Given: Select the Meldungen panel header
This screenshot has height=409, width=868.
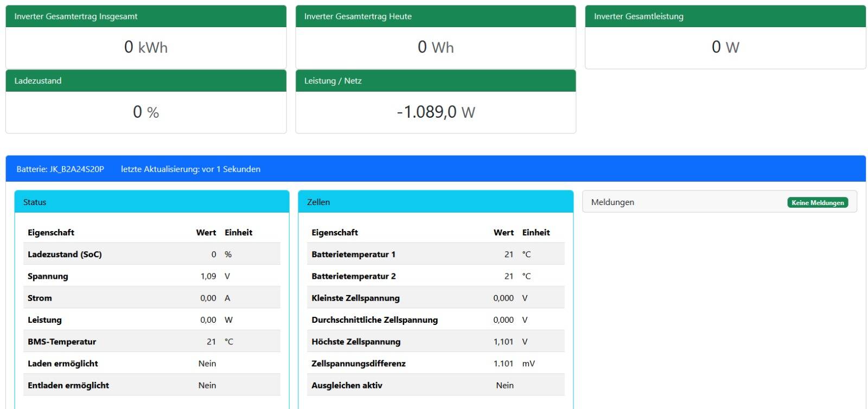Looking at the screenshot, I should point(719,202).
